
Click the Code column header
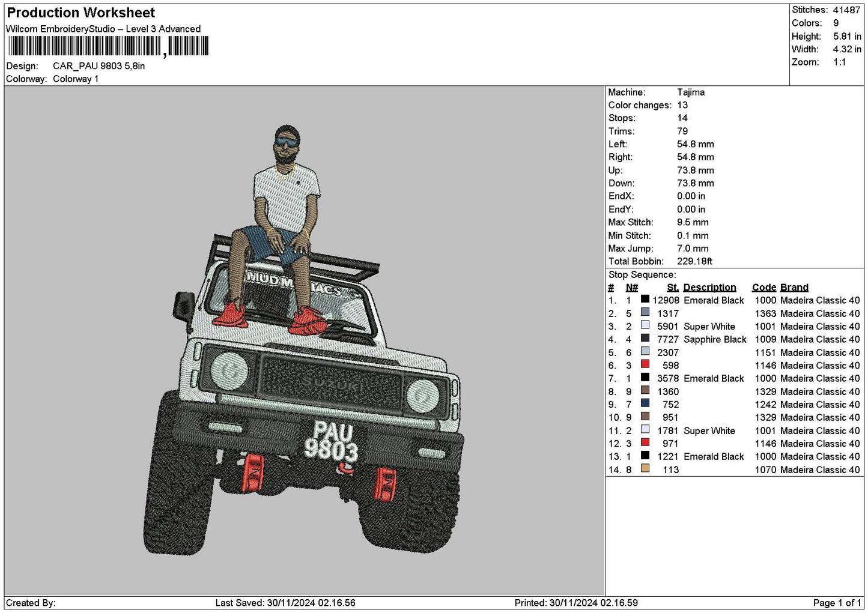tap(764, 288)
